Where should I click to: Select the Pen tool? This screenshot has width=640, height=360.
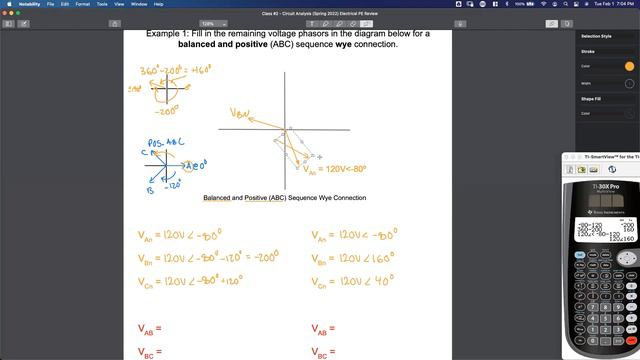tap(326, 24)
